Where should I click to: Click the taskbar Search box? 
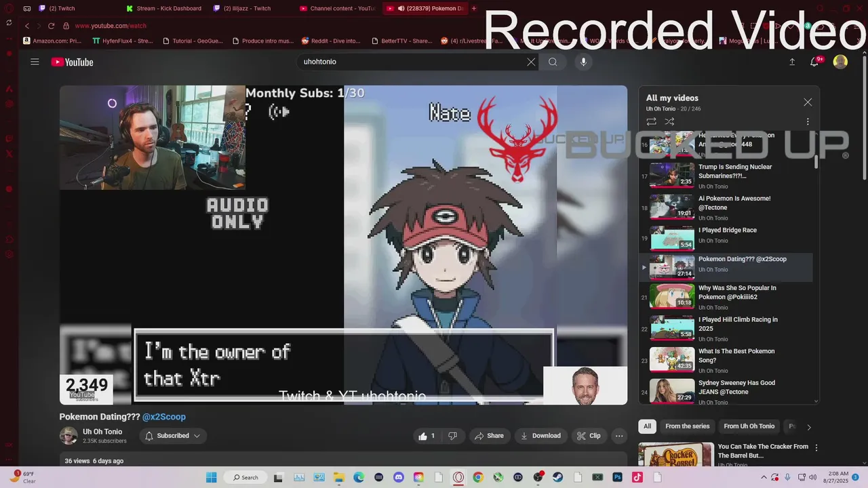pos(246,477)
